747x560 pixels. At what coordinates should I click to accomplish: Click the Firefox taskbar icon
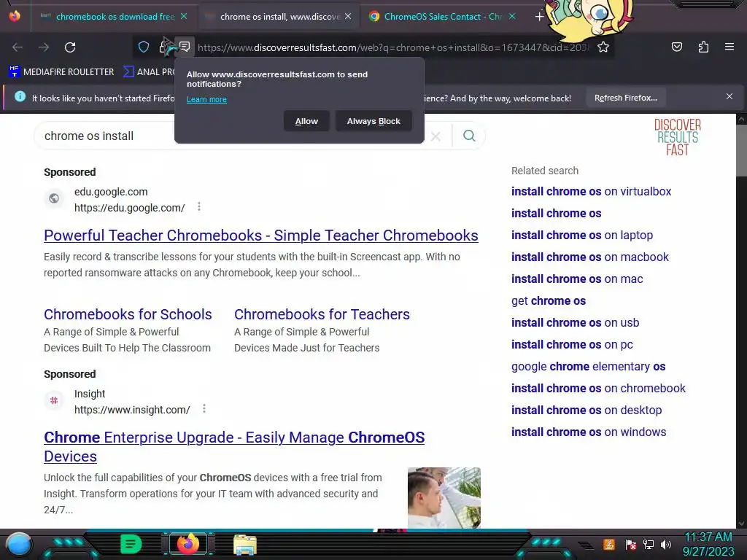pos(187,544)
